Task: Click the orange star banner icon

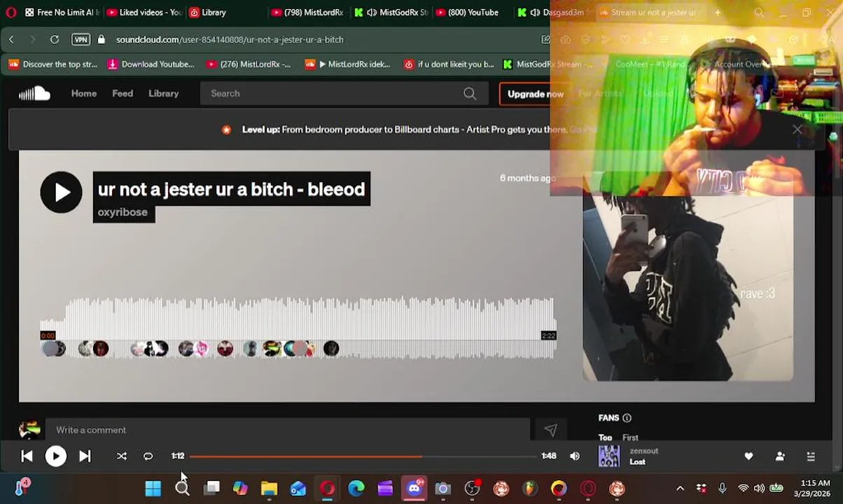Action: click(226, 129)
